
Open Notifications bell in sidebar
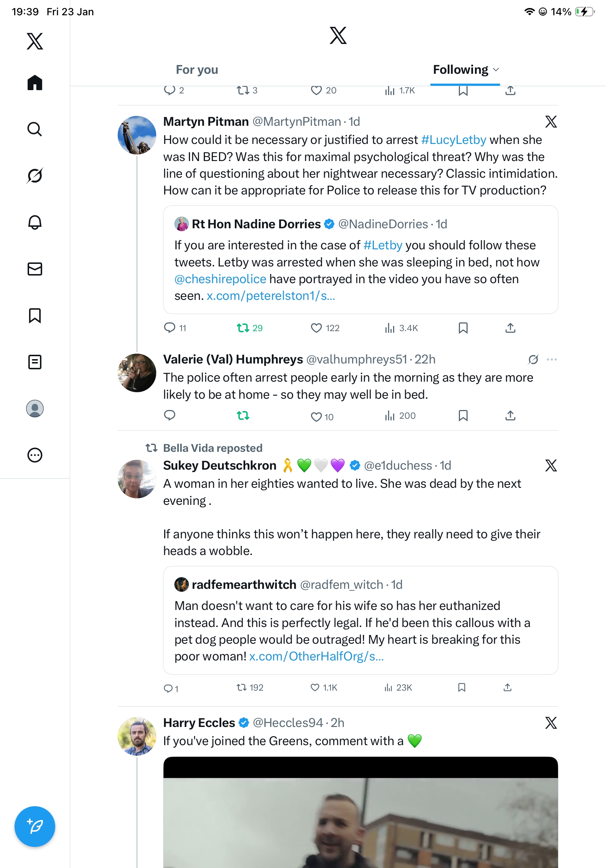[x=35, y=222]
